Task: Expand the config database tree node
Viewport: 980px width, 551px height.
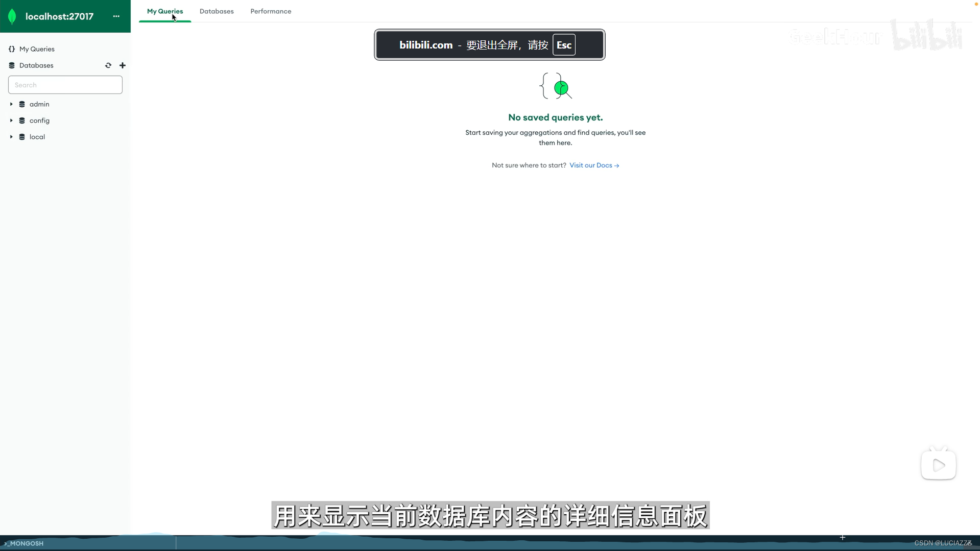Action: [x=11, y=120]
